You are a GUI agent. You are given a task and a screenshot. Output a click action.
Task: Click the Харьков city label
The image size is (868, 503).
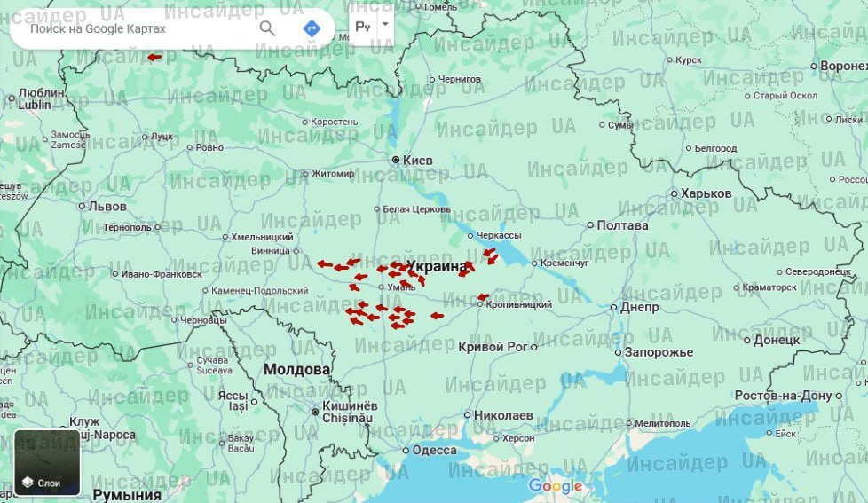click(706, 193)
